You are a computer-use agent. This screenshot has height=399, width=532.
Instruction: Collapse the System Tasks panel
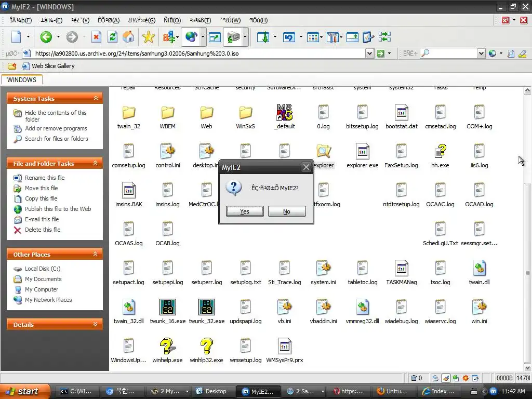coord(96,98)
